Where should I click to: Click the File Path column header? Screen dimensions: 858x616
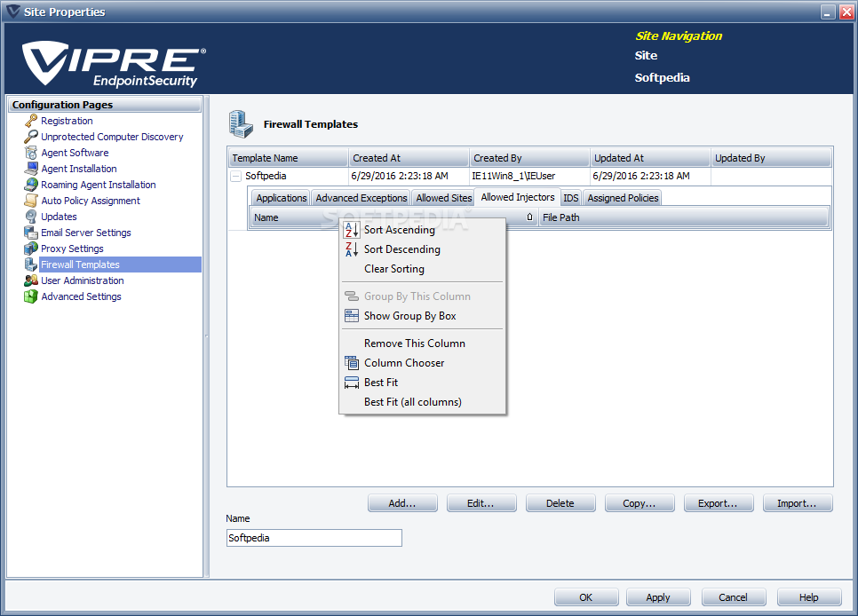pos(683,217)
